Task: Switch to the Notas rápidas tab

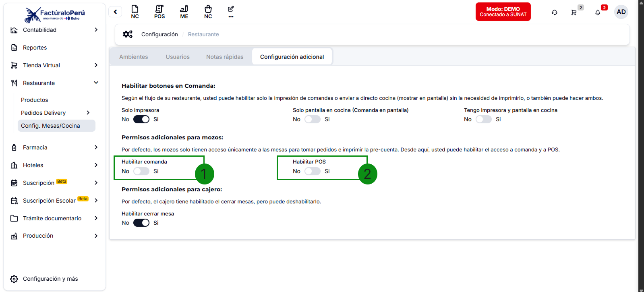Action: click(x=225, y=57)
